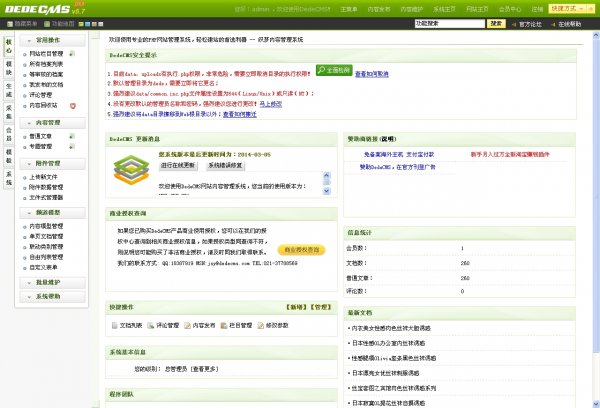
Task: Select the green skin color swatch
Action: click(x=81, y=24)
